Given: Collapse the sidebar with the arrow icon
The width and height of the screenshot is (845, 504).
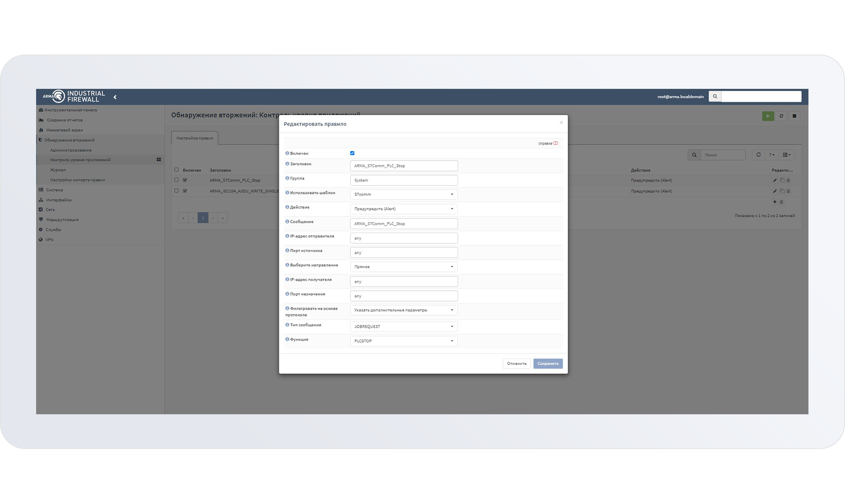Looking at the screenshot, I should [x=115, y=97].
